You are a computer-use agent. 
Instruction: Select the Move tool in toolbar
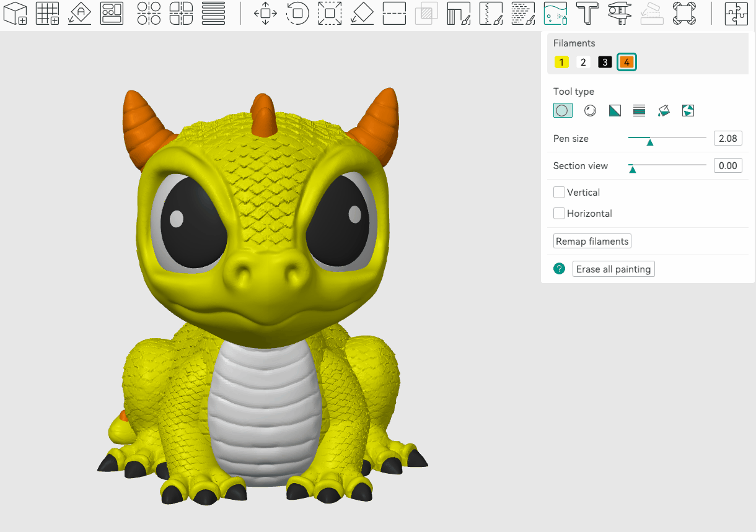click(x=265, y=13)
